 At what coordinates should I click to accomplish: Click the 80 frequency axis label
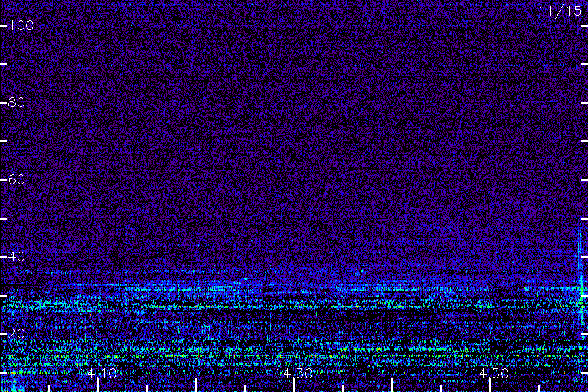click(16, 103)
